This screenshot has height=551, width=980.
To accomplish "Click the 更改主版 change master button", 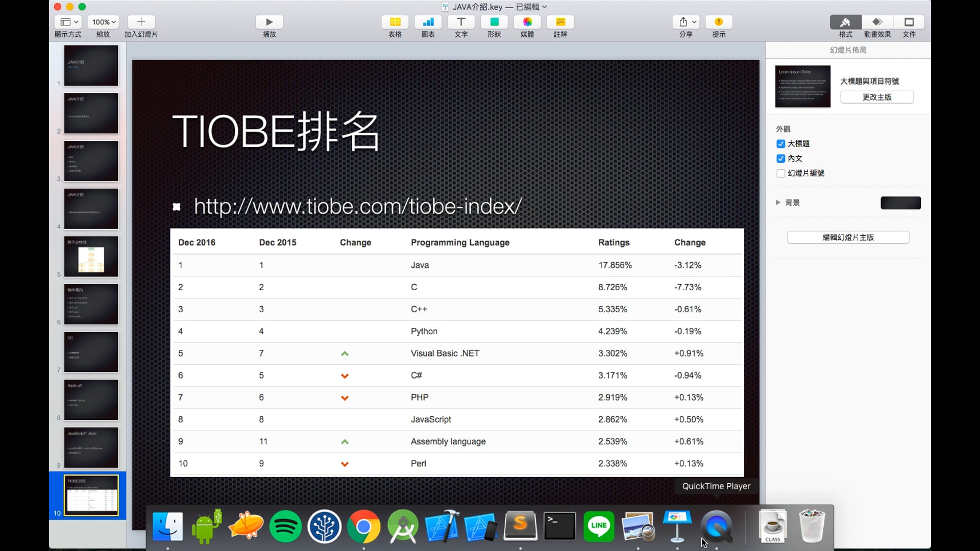I will click(x=876, y=97).
